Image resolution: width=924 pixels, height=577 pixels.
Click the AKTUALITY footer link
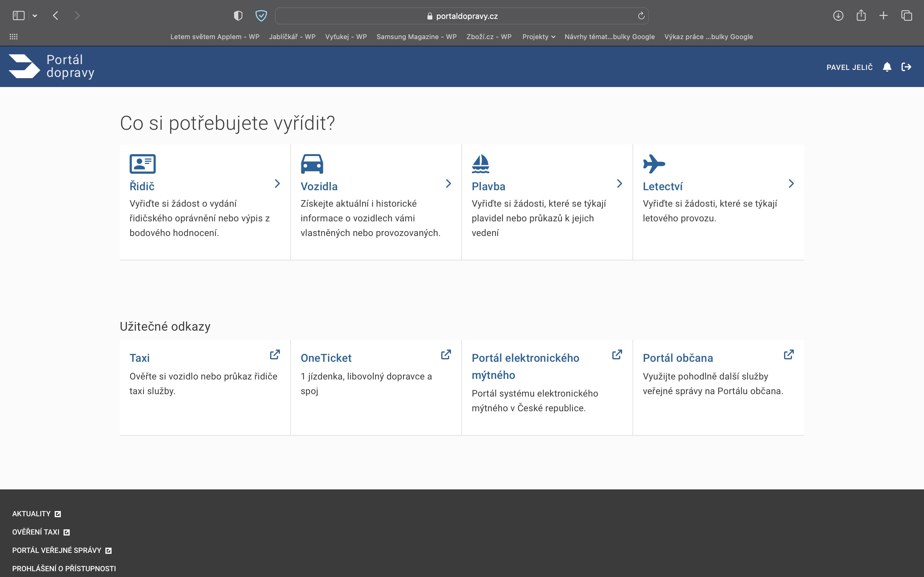click(x=31, y=513)
